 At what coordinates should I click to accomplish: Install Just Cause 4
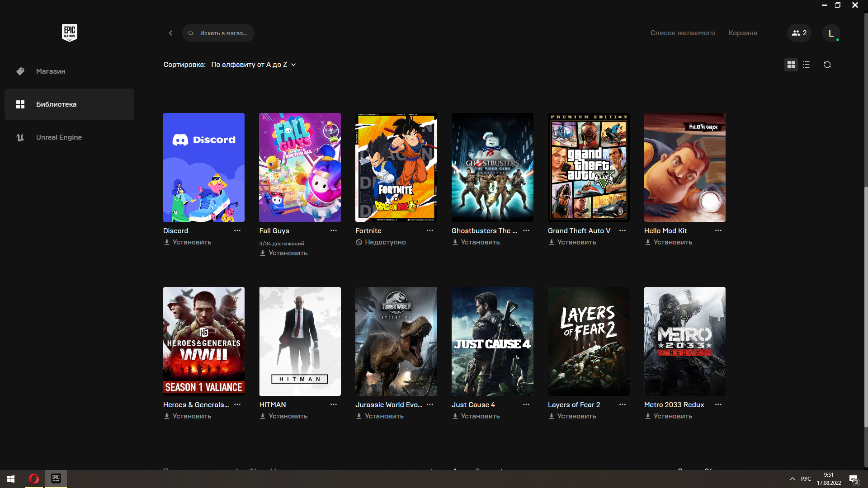coord(476,416)
